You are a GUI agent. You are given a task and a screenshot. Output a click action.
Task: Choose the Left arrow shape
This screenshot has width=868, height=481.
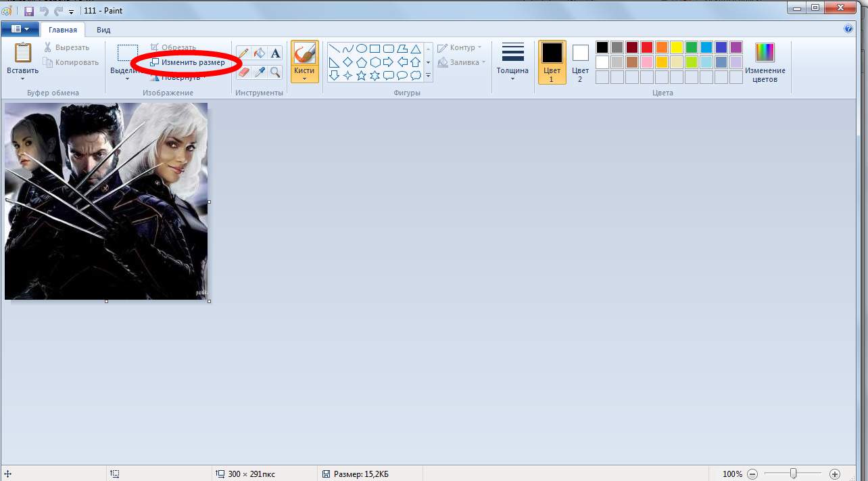point(402,62)
